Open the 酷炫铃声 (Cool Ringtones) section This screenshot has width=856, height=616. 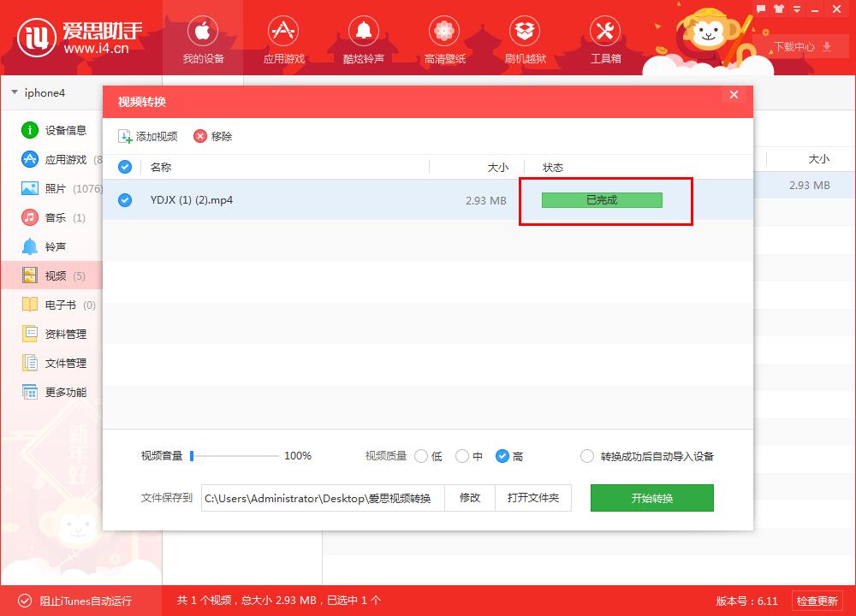pos(364,38)
